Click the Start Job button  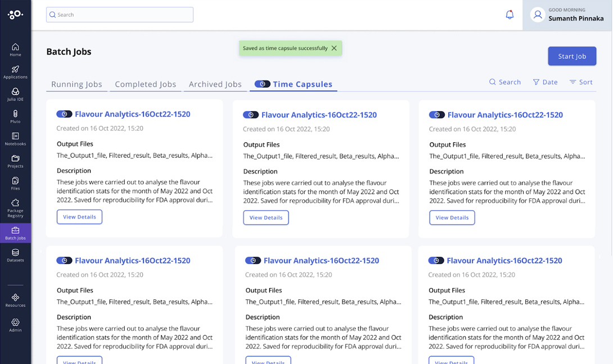tap(572, 56)
